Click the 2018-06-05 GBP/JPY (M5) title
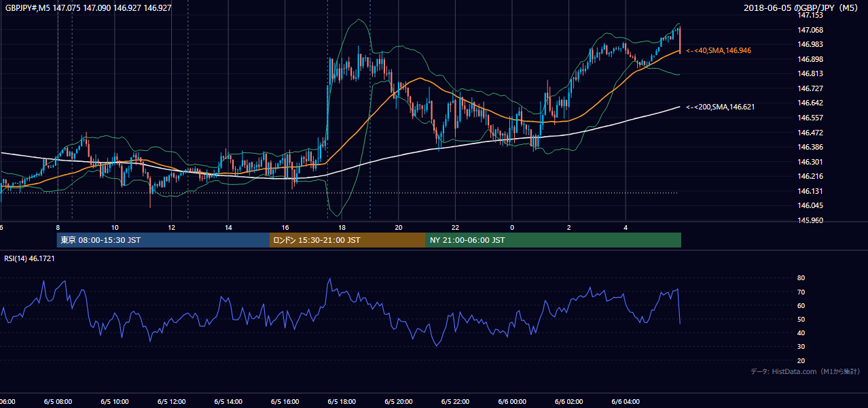The height and width of the screenshot is (408, 868). point(802,8)
